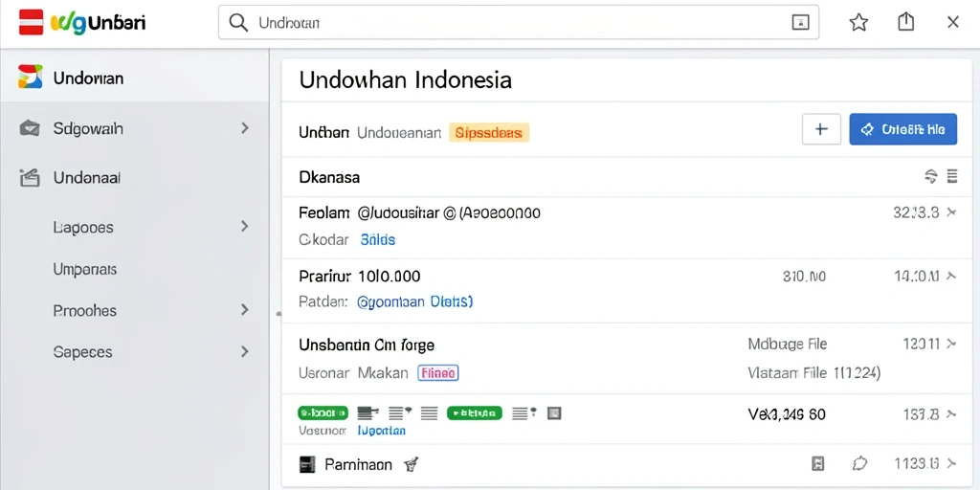The height and width of the screenshot is (490, 980).
Task: Expand the Unsbentin Cm forge row chevron
Action: coord(951,344)
